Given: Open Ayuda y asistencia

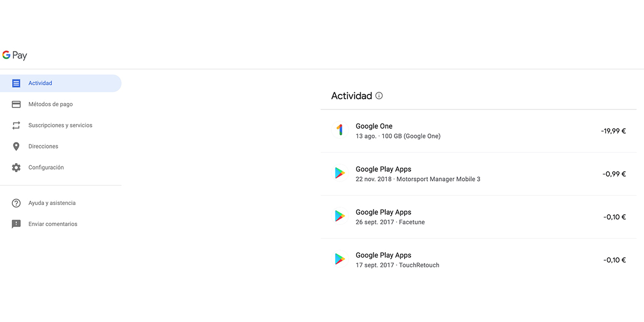Looking at the screenshot, I should click(x=52, y=203).
